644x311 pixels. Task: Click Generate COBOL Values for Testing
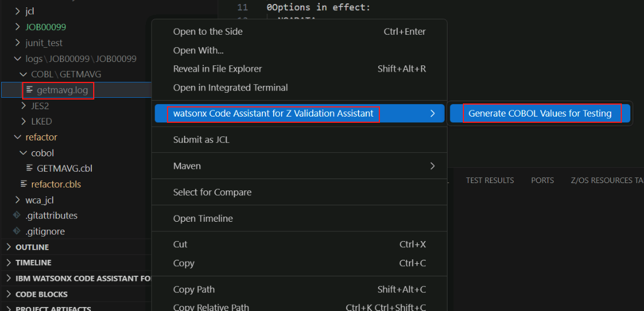point(540,114)
